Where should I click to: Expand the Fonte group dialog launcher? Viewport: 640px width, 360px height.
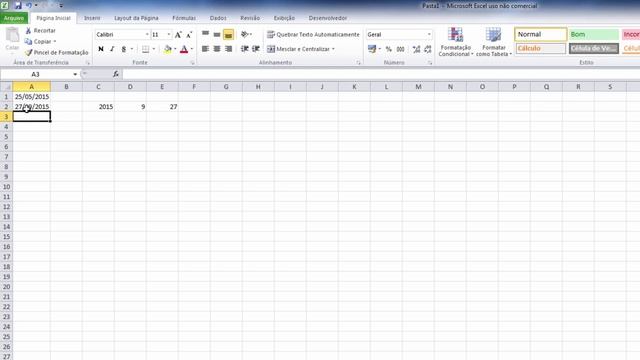192,63
